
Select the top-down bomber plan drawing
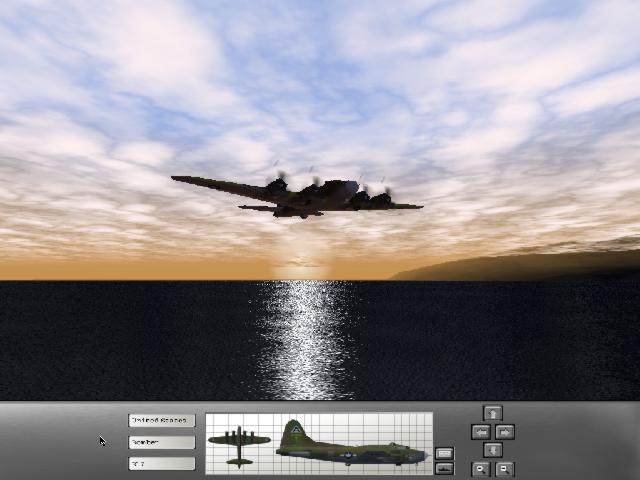(x=239, y=443)
